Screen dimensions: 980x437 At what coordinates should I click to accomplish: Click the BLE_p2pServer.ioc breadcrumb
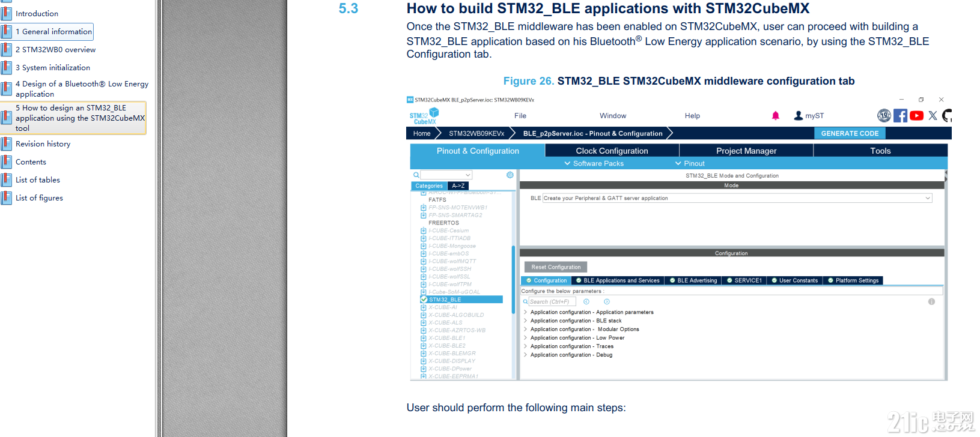pos(592,133)
